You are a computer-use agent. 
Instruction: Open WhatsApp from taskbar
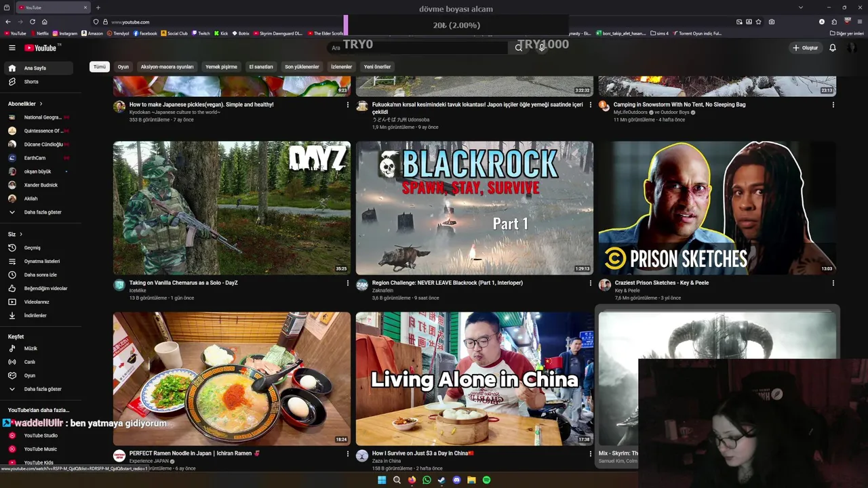coord(427,480)
